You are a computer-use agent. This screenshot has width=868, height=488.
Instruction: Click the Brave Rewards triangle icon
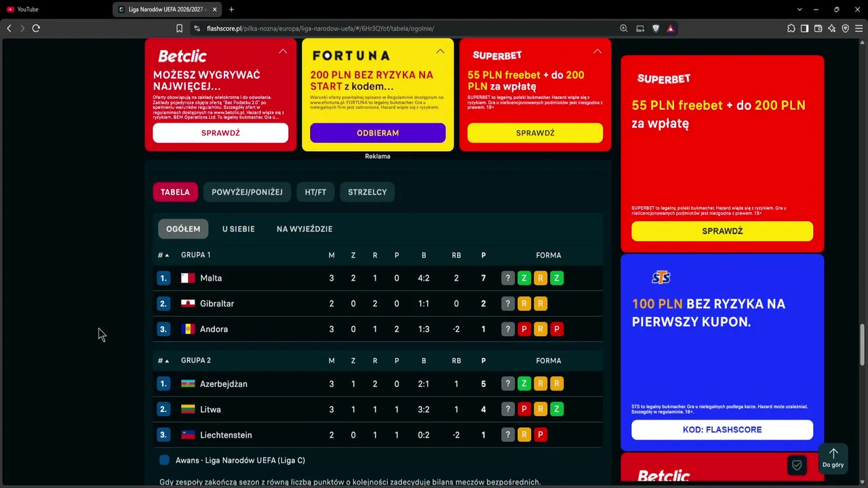tap(670, 28)
